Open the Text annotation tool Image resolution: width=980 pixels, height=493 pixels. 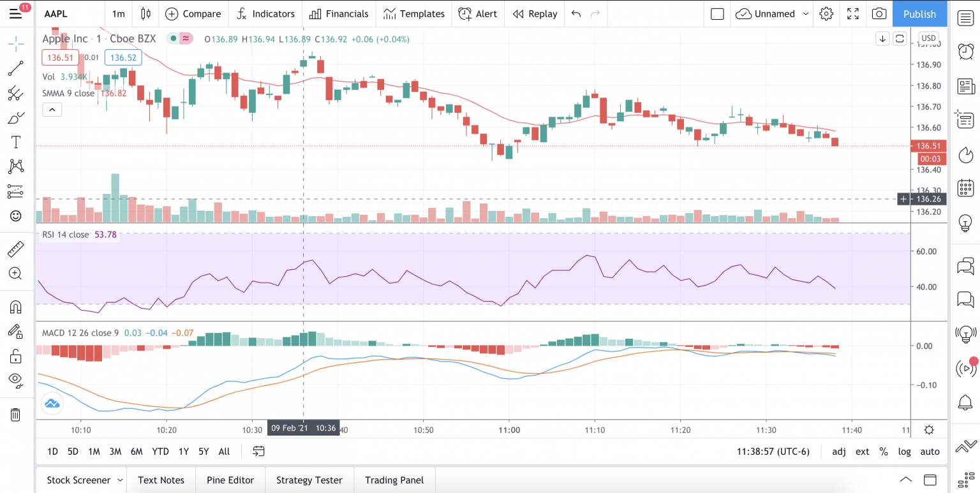(x=16, y=142)
